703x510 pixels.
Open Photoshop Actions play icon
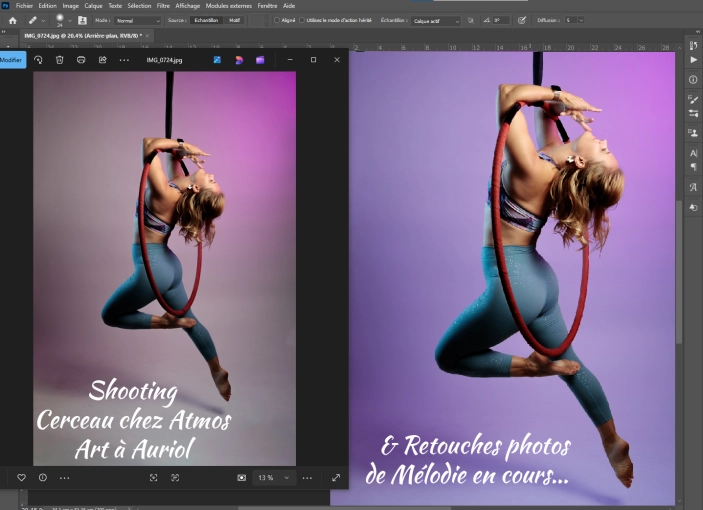pyautogui.click(x=693, y=60)
